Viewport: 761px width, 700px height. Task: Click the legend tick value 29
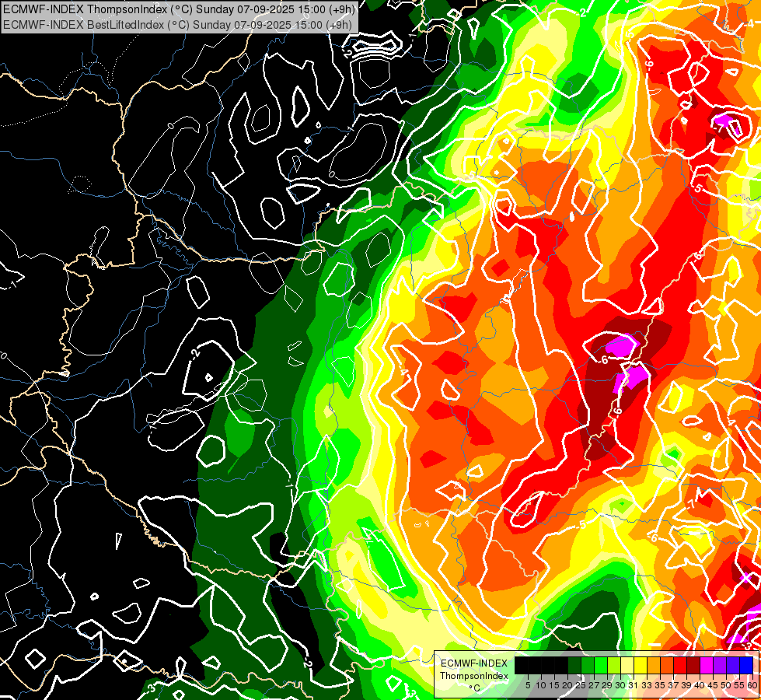(607, 685)
